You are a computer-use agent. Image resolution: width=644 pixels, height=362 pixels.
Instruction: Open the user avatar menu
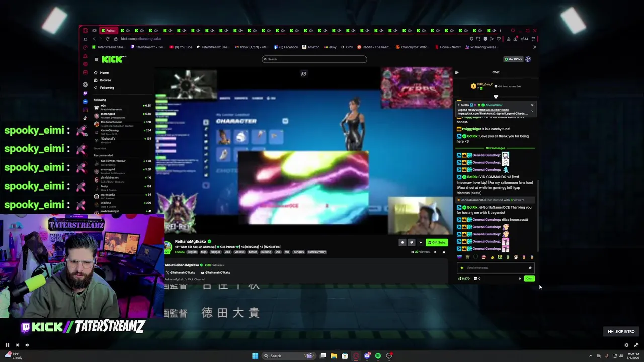pos(528,59)
